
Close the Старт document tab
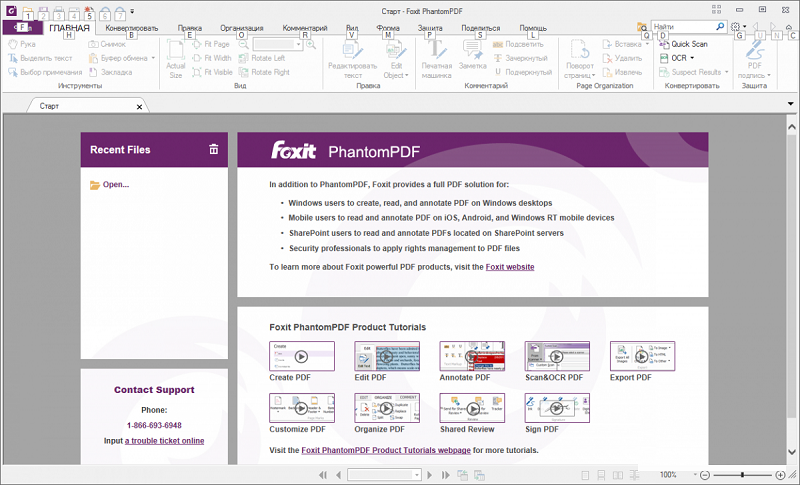(x=137, y=105)
